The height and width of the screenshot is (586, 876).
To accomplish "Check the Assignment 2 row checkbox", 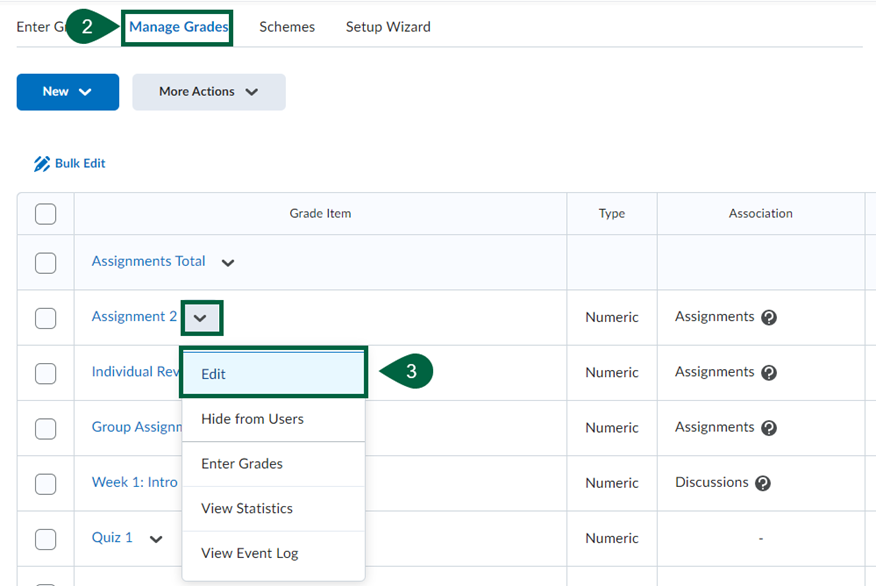I will coord(45,316).
